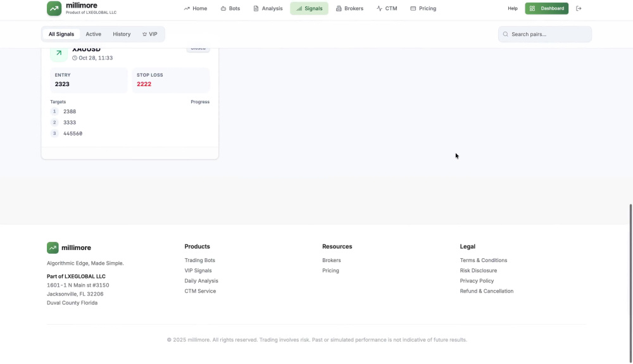The image size is (633, 364).
Task: Select the stop loss value 2222
Action: 144,84
